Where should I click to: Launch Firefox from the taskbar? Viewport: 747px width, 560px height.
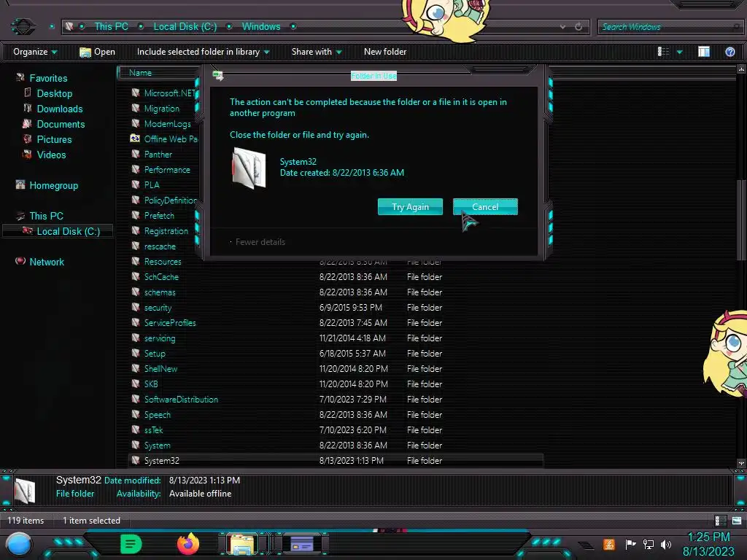coord(188,544)
